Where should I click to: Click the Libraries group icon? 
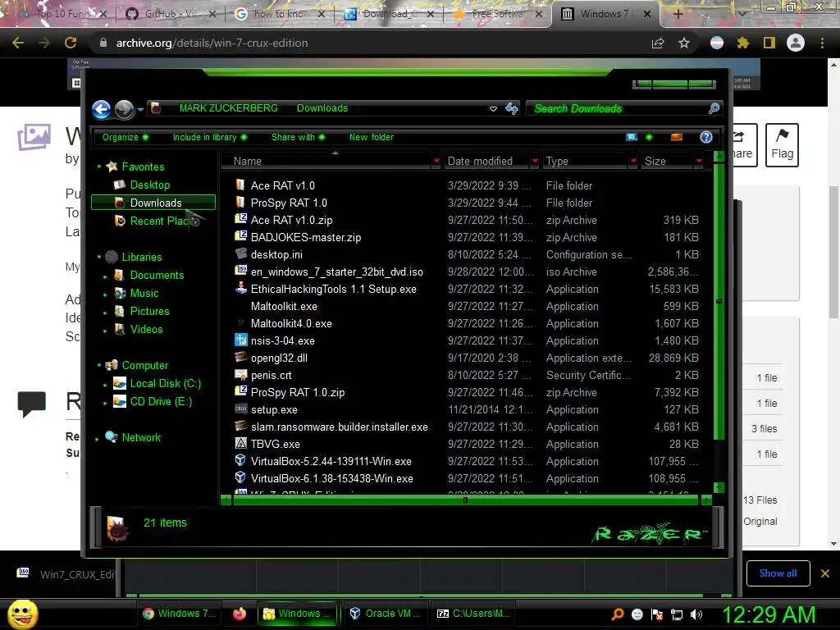click(x=112, y=257)
